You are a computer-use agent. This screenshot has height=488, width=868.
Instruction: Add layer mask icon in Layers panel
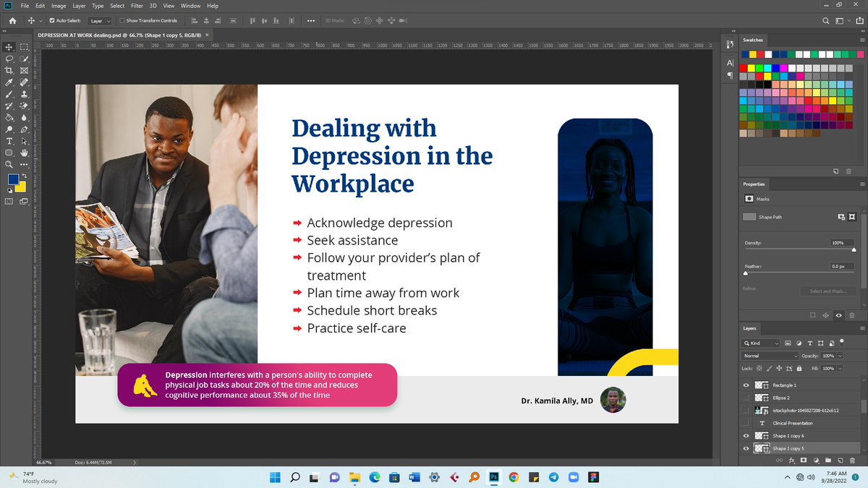click(804, 461)
